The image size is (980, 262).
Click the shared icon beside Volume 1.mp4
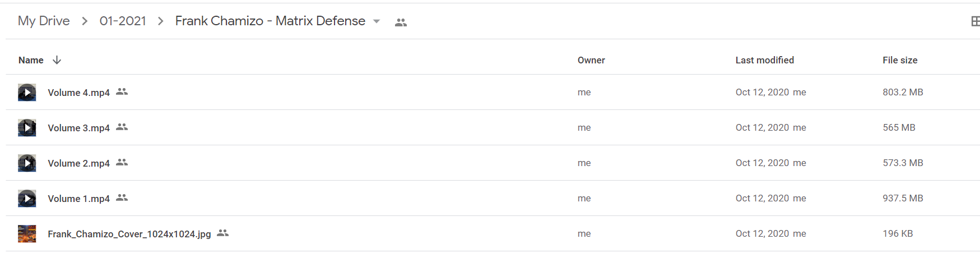(122, 197)
